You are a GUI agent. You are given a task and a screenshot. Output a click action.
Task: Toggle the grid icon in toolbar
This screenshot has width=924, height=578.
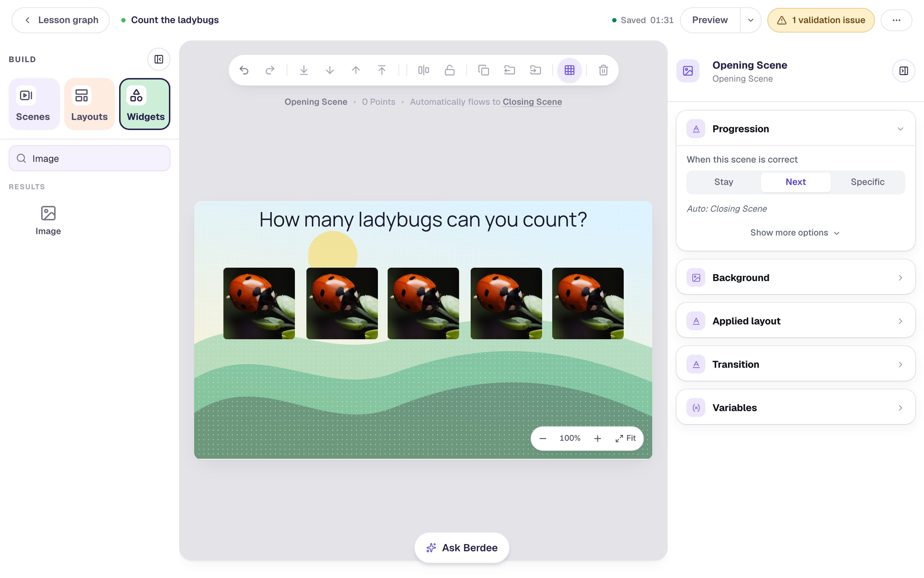(x=569, y=70)
